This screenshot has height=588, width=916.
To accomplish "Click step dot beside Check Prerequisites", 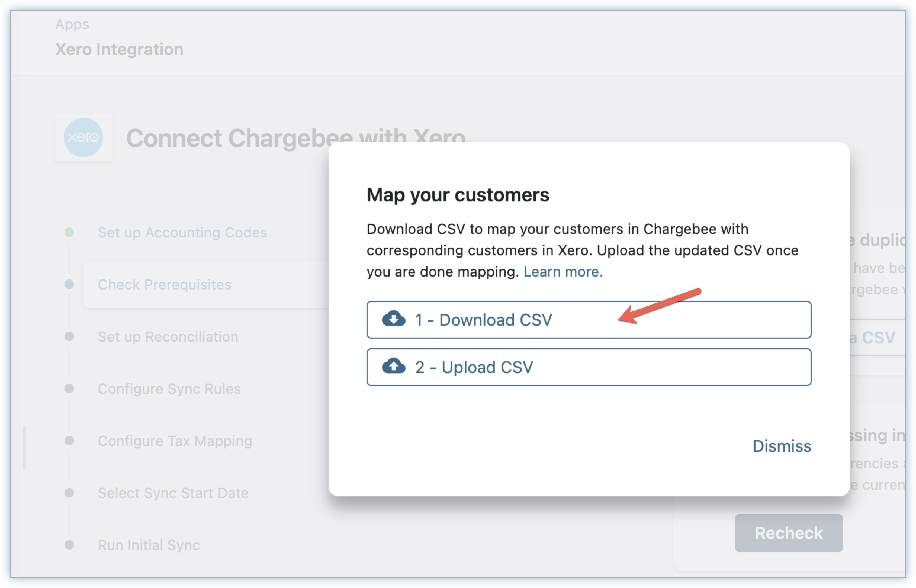I will (69, 285).
